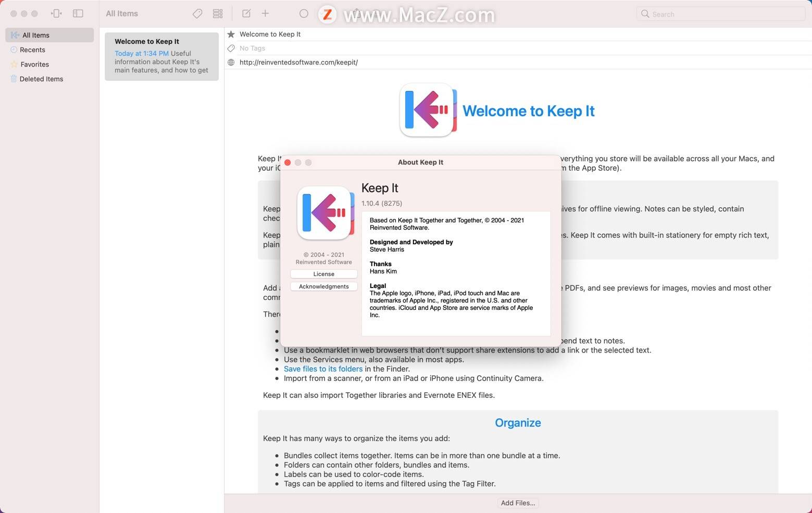The height and width of the screenshot is (513, 812).
Task: Click the large Welcome to Keep It heading
Action: (x=529, y=111)
